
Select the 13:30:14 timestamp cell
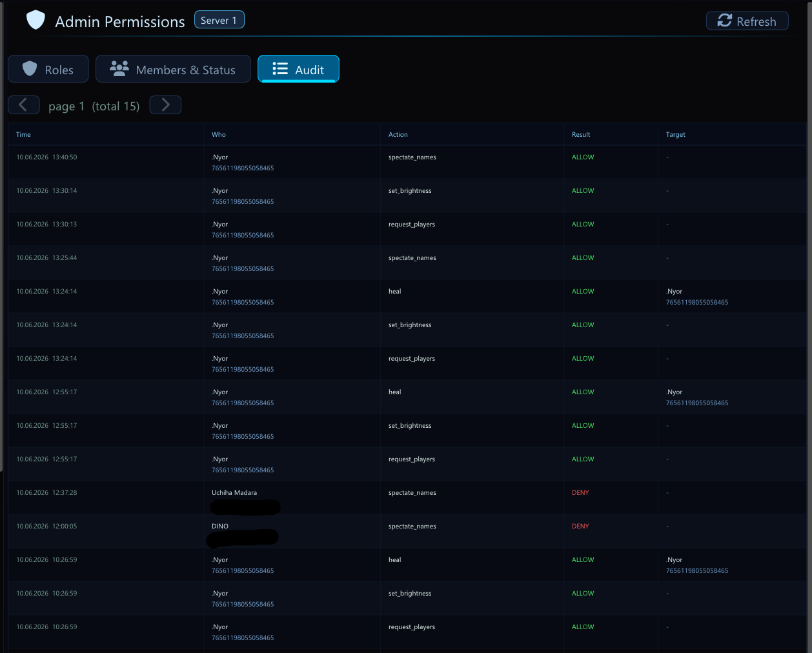(46, 190)
